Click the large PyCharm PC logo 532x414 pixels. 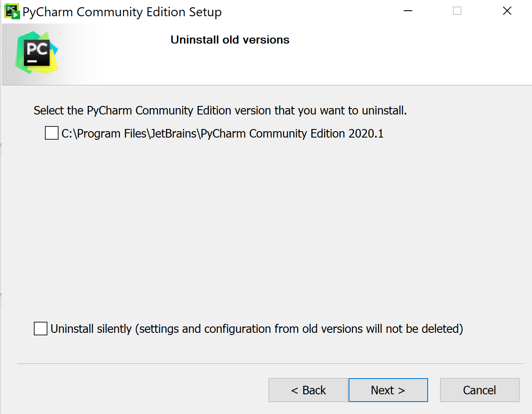(37, 53)
